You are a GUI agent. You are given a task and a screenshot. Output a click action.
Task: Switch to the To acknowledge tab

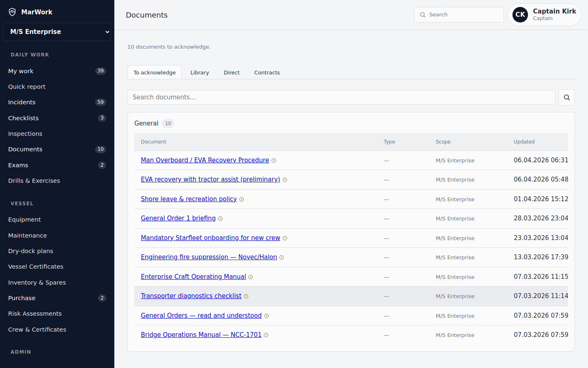coord(154,72)
